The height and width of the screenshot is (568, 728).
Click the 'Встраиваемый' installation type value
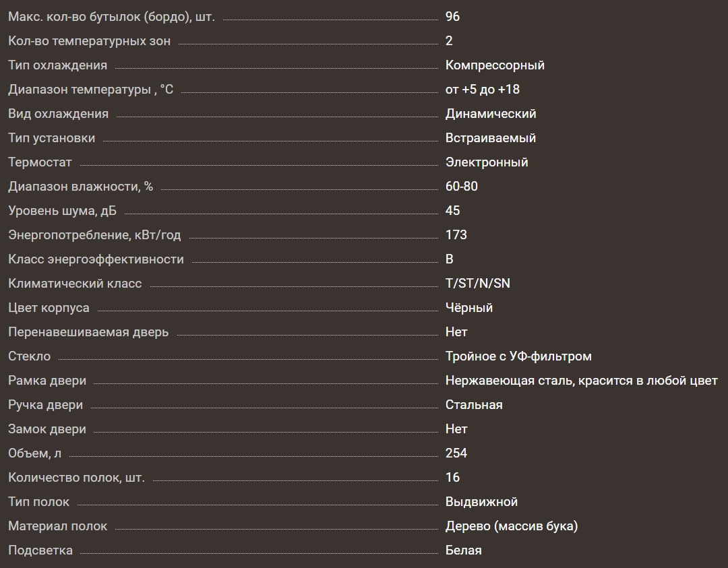tap(490, 138)
